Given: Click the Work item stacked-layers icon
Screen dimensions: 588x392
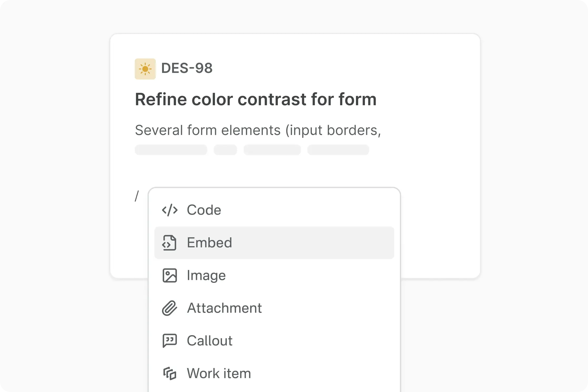Looking at the screenshot, I should click(170, 374).
